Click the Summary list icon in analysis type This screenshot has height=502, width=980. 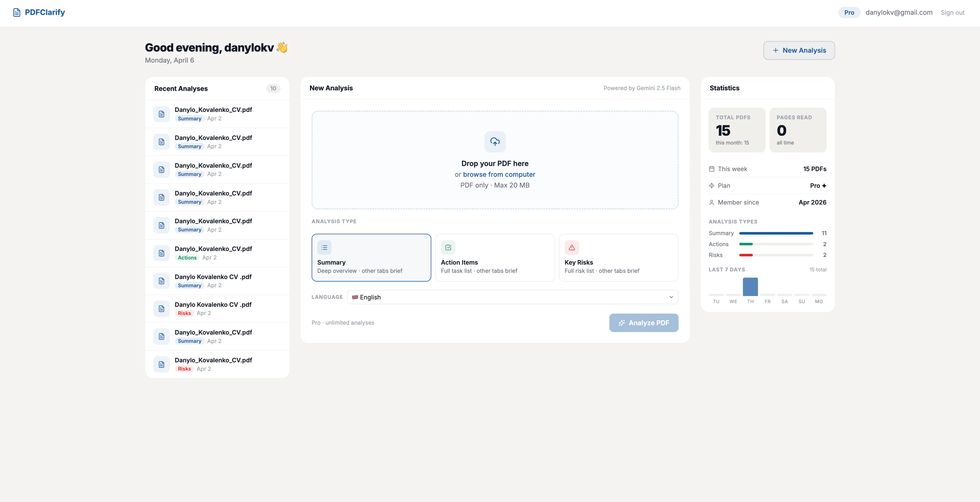(x=324, y=247)
